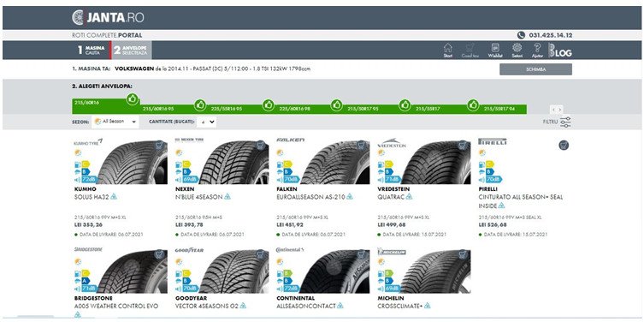The image size is (644, 322).
Task: Expand the Sezon All Season dropdown
Action: coord(115,122)
